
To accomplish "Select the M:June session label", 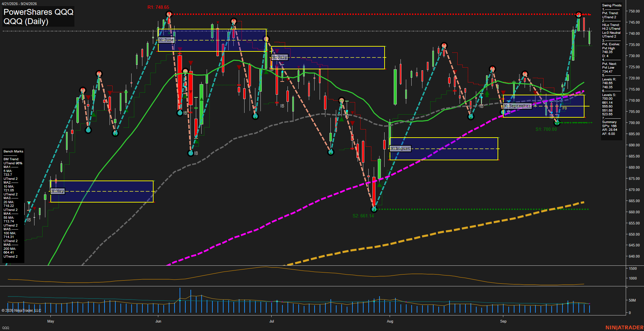I will pos(166,40).
